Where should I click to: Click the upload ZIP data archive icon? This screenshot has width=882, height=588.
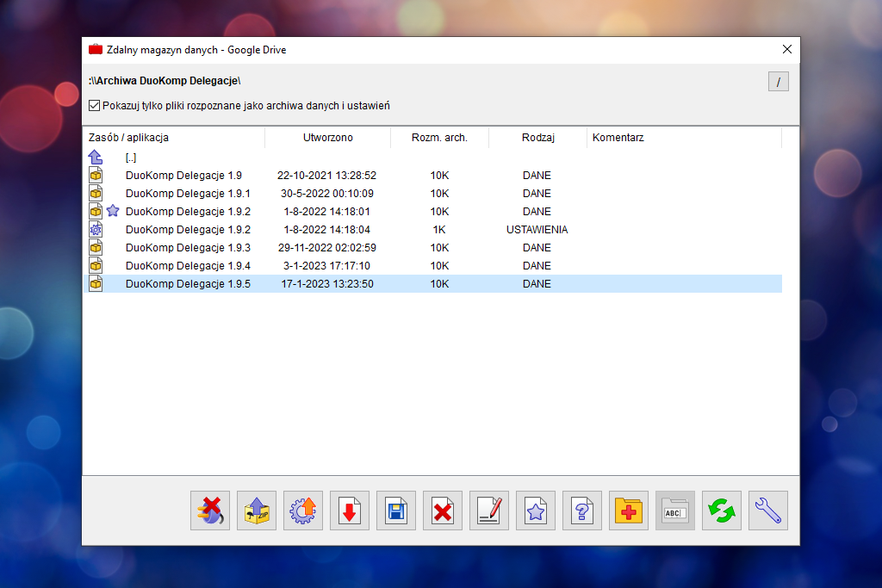point(257,511)
